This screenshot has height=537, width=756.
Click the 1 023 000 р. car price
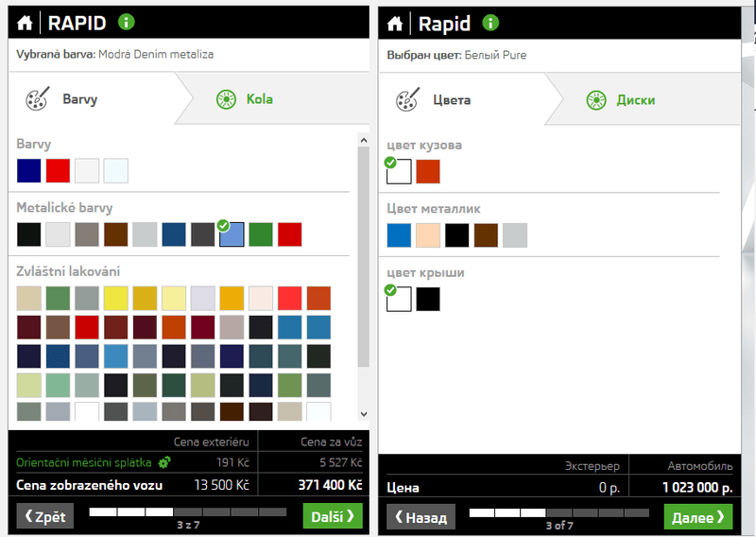click(x=697, y=487)
